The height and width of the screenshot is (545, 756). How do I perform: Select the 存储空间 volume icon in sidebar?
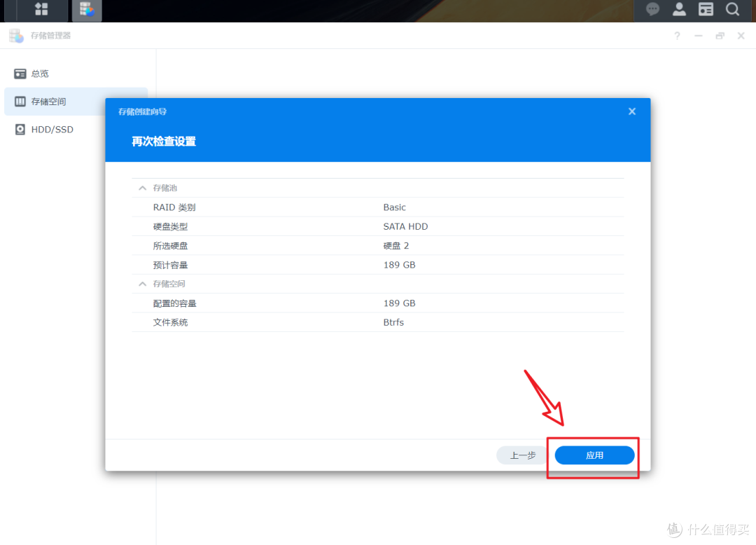click(20, 101)
